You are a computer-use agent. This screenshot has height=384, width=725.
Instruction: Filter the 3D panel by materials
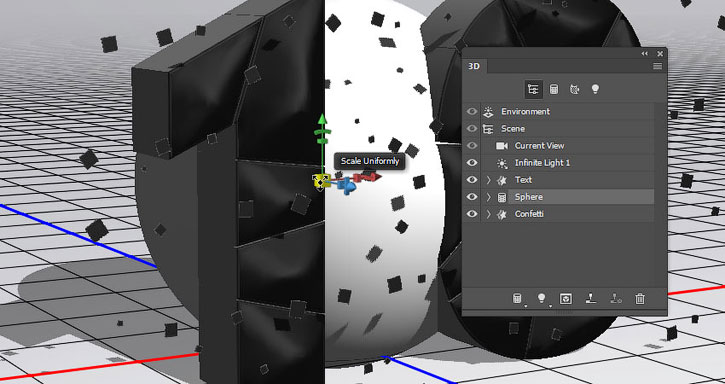pos(574,89)
